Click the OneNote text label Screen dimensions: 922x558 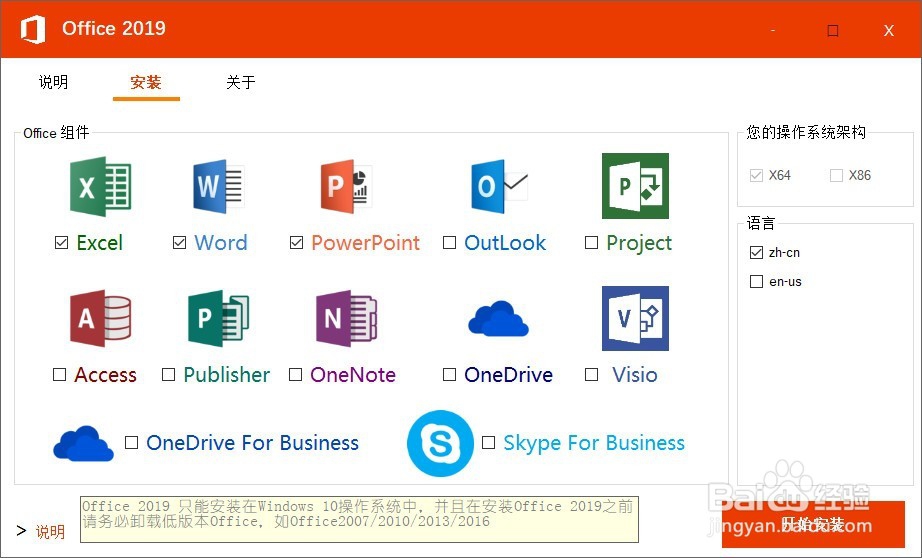[353, 375]
